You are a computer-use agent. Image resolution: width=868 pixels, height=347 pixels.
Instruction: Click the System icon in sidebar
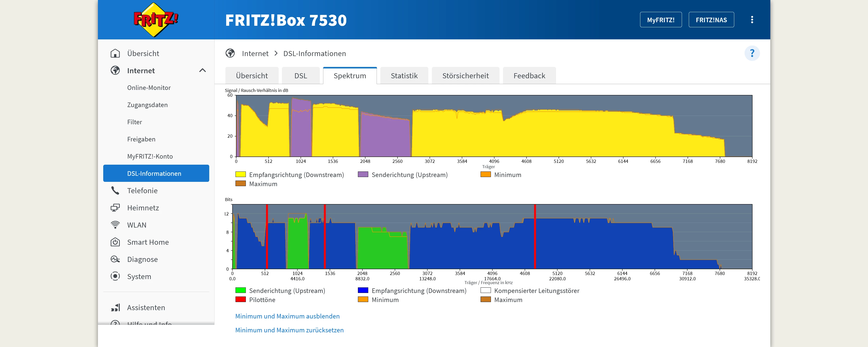pyautogui.click(x=115, y=277)
